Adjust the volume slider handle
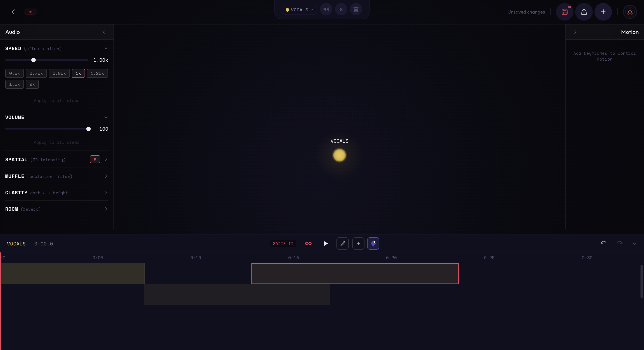The height and width of the screenshot is (350, 644). (x=88, y=129)
